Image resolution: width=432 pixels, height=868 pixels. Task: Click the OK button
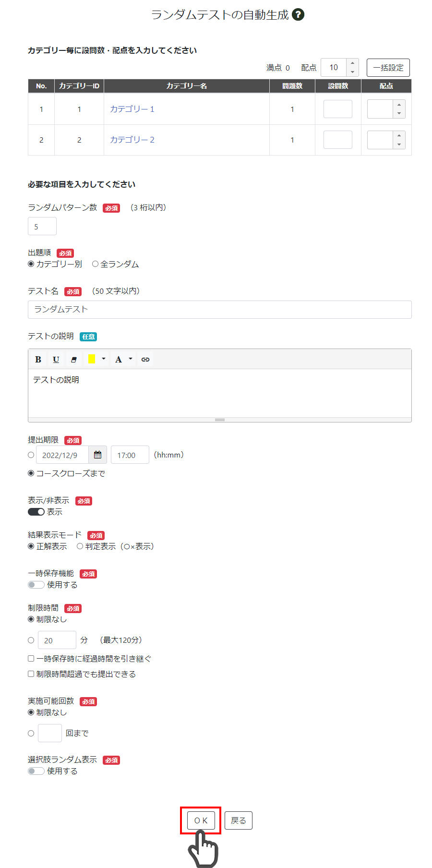pyautogui.click(x=201, y=820)
